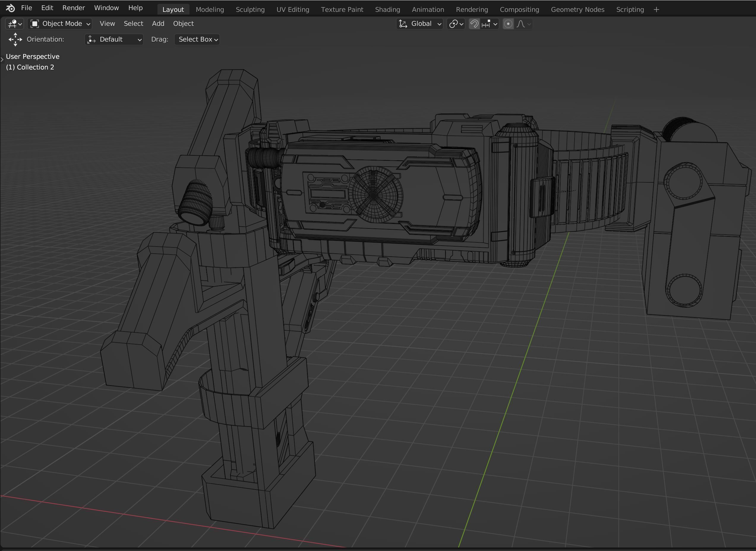
Task: Add a new workspace with plus icon
Action: click(656, 10)
